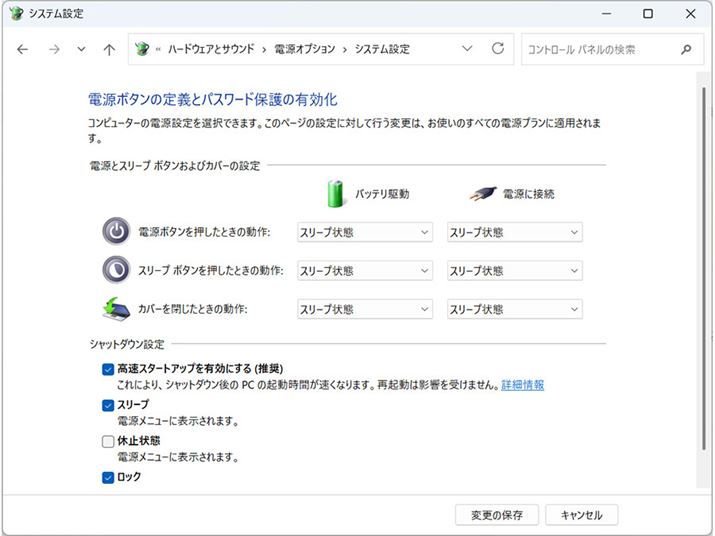Open recent locations chevron by navigation arrows
Image resolution: width=715 pixels, height=536 pixels.
[x=81, y=49]
